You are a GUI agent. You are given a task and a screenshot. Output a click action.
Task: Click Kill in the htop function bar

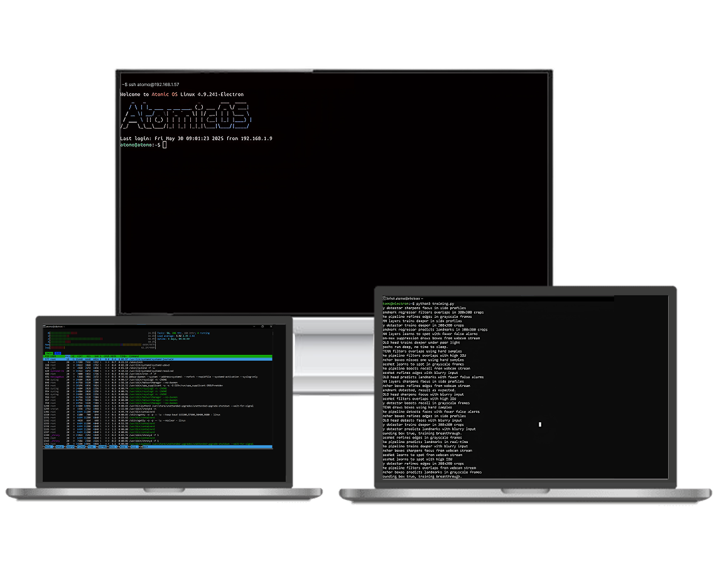(x=134, y=447)
